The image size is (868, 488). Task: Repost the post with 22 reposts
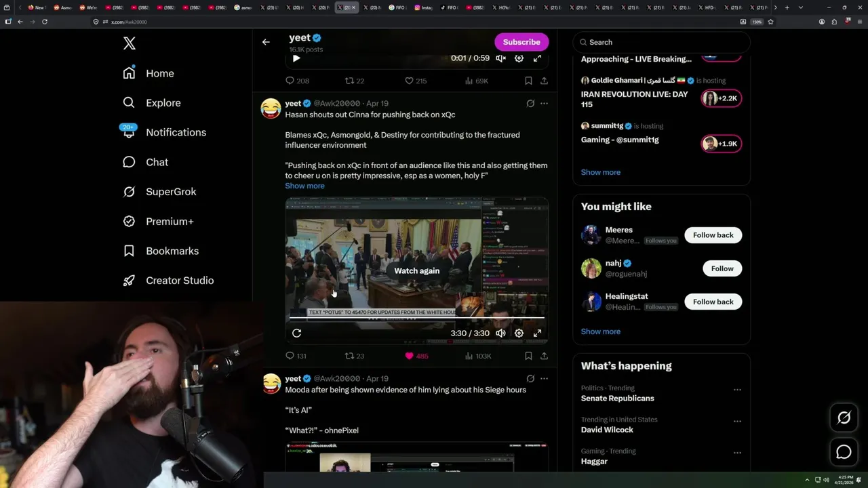pyautogui.click(x=355, y=81)
